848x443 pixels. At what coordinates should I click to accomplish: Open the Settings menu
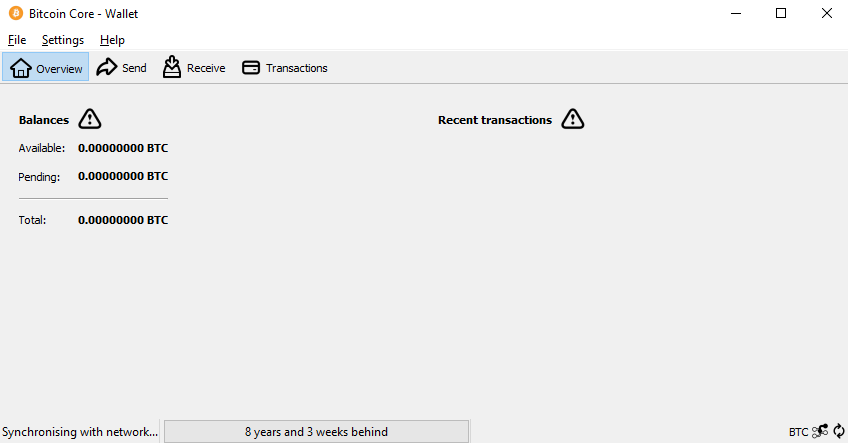[x=63, y=40]
